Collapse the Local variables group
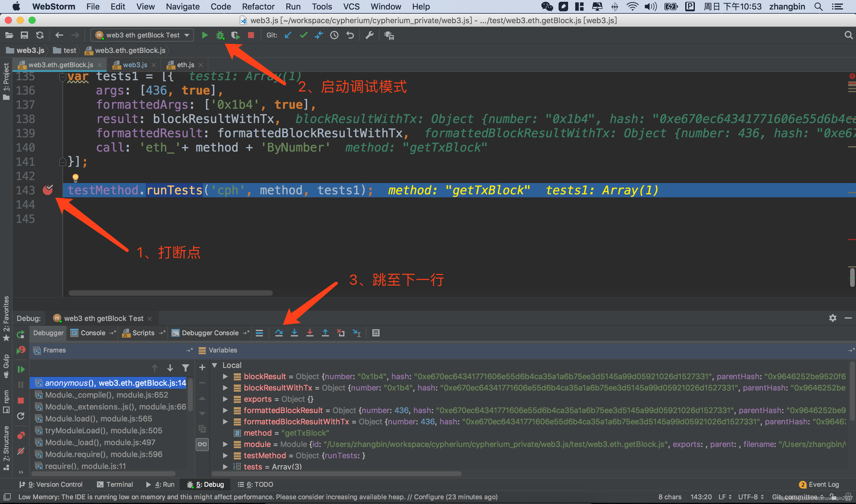 click(x=214, y=365)
